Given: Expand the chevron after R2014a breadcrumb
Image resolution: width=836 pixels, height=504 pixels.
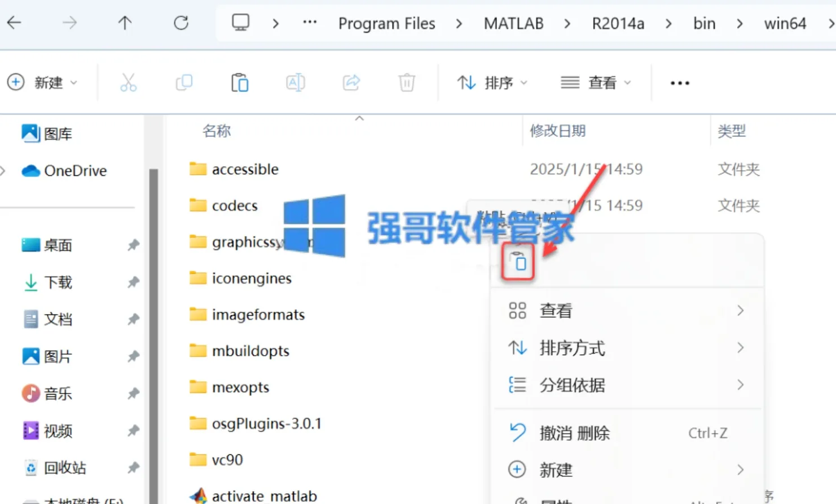Looking at the screenshot, I should pos(668,23).
